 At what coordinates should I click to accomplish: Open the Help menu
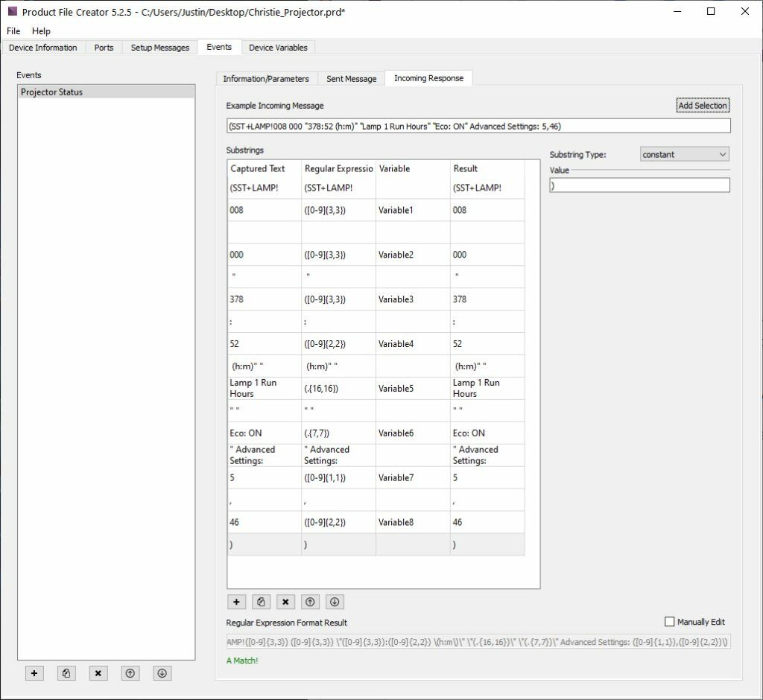(42, 31)
